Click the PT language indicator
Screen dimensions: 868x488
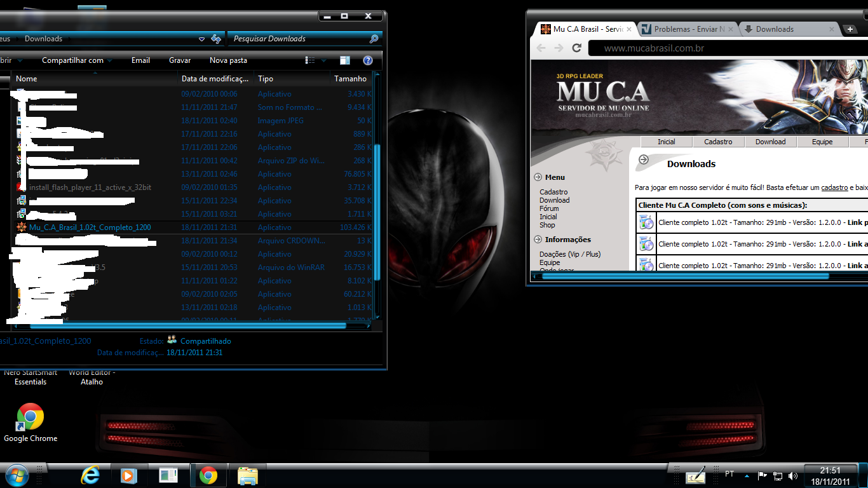(729, 474)
